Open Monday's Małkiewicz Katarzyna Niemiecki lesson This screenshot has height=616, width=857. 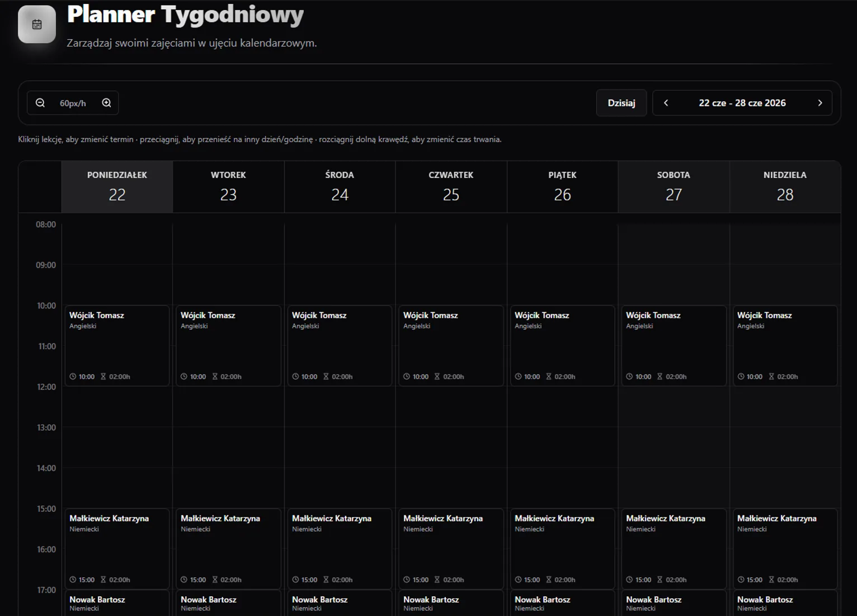[x=117, y=549]
